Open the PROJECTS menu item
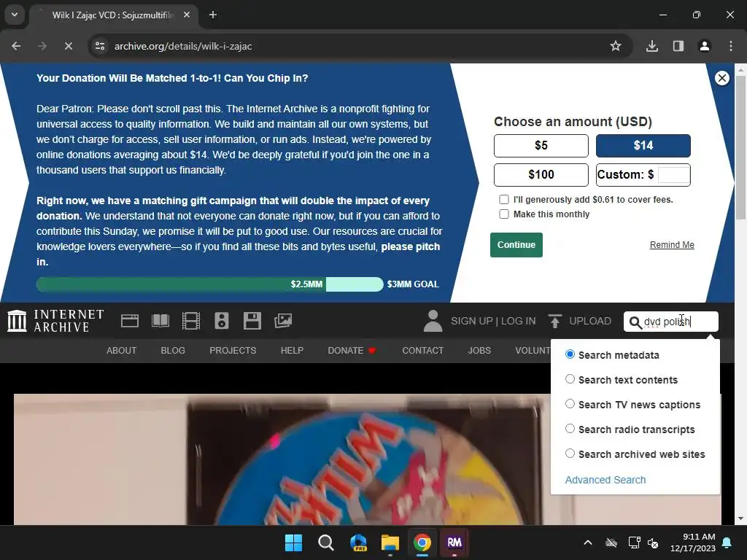The width and height of the screenshot is (747, 560). (233, 351)
